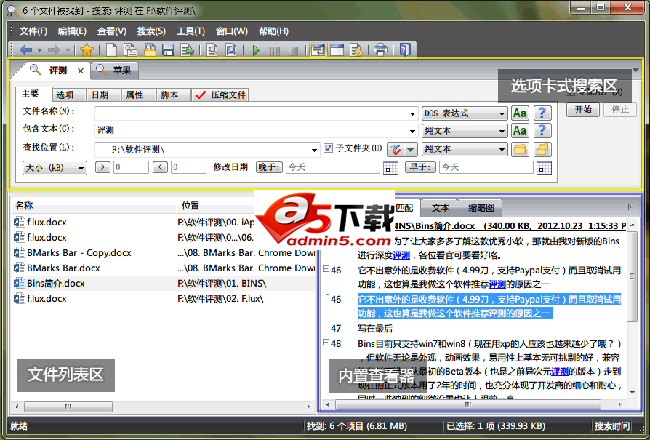Screen dimensions: 650x440
Task: Open the 压缩文件 tab
Action: (220, 95)
